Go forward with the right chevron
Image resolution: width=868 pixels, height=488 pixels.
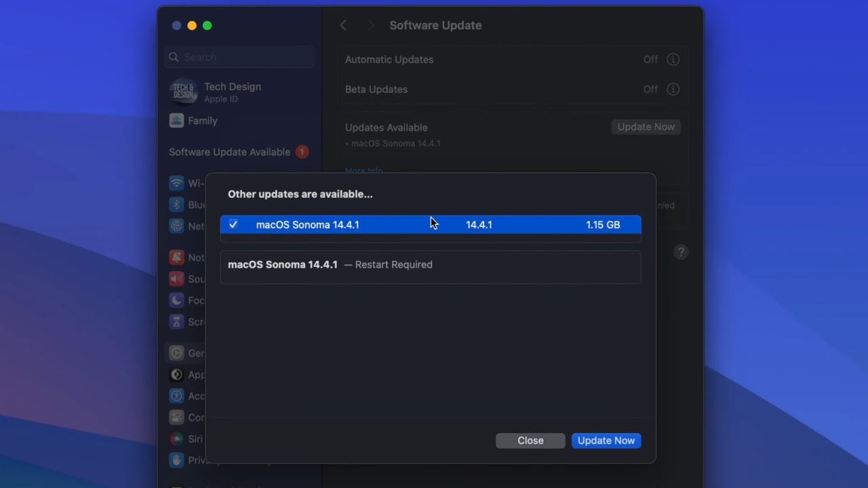[x=370, y=25]
